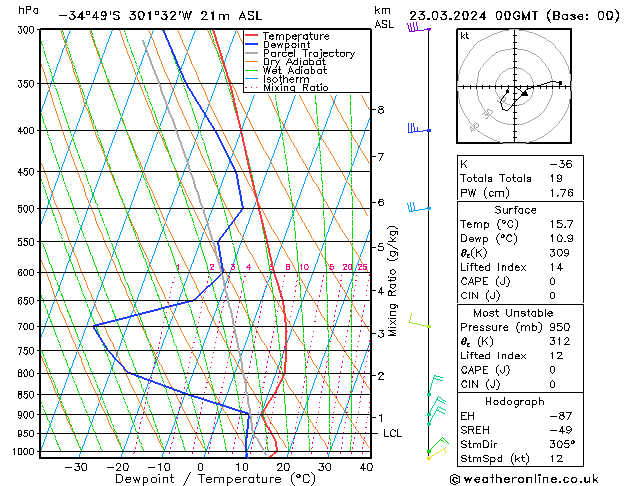Viewport: 629px width, 486px height.
Task: Click the 'km ASL' altitude-axis label
Action: tap(384, 17)
